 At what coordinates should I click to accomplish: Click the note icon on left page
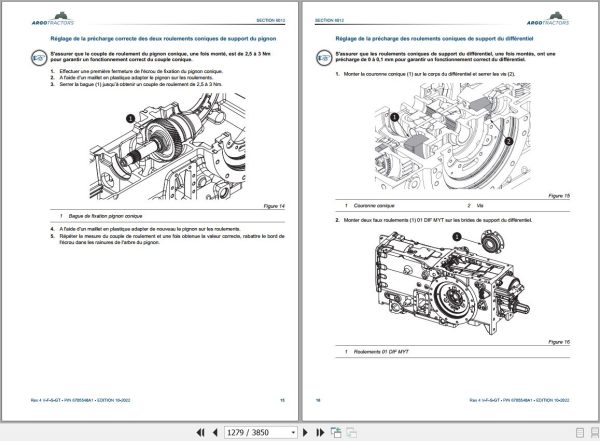pos(39,58)
